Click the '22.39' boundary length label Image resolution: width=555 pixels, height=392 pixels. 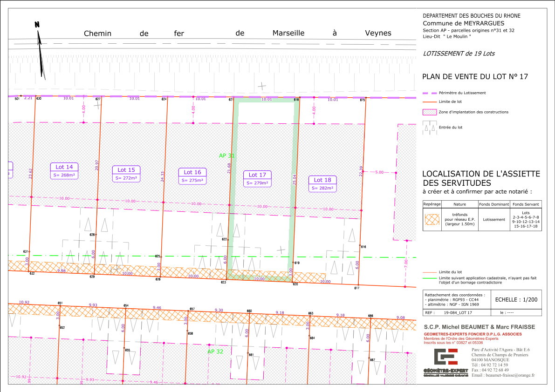tap(361, 171)
